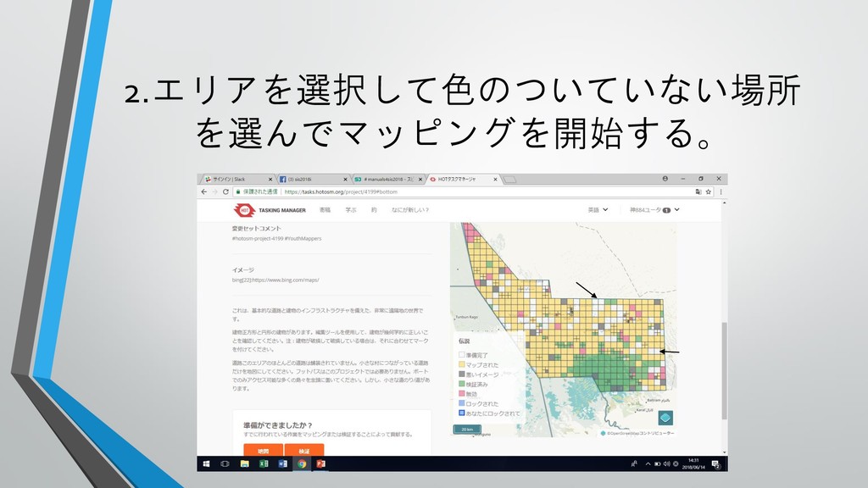
Task: Click the taskbar clock showing 14:31
Action: tap(693, 463)
